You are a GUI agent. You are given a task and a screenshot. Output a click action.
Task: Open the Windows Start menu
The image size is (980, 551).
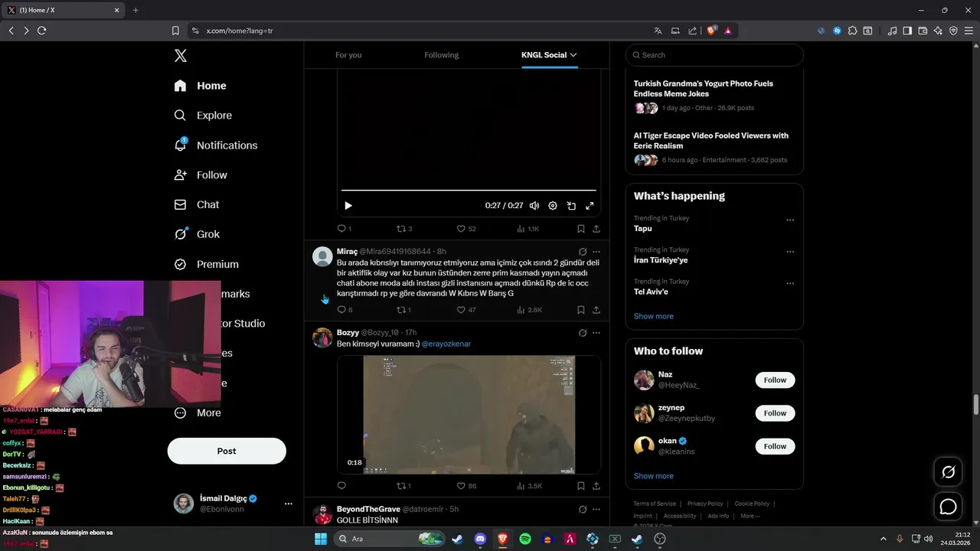point(321,539)
